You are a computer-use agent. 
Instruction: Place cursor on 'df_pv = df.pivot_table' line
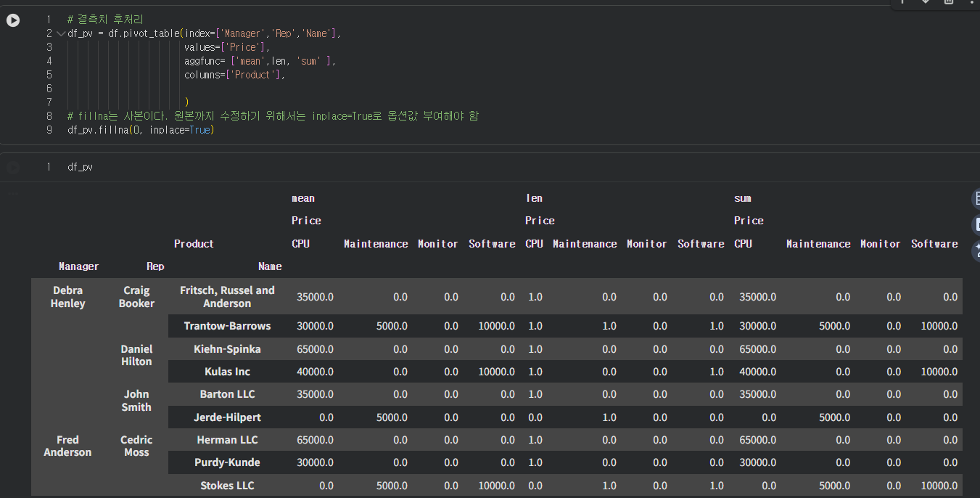click(204, 33)
